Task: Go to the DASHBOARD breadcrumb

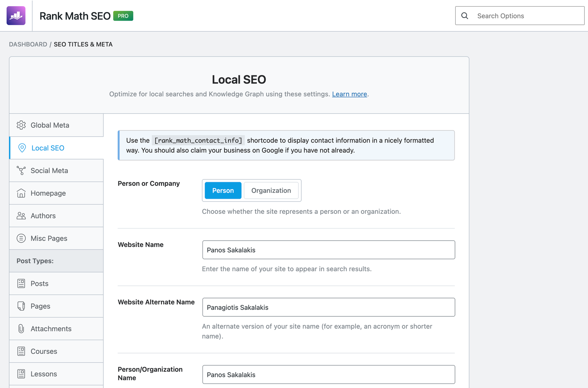Action: click(x=28, y=44)
